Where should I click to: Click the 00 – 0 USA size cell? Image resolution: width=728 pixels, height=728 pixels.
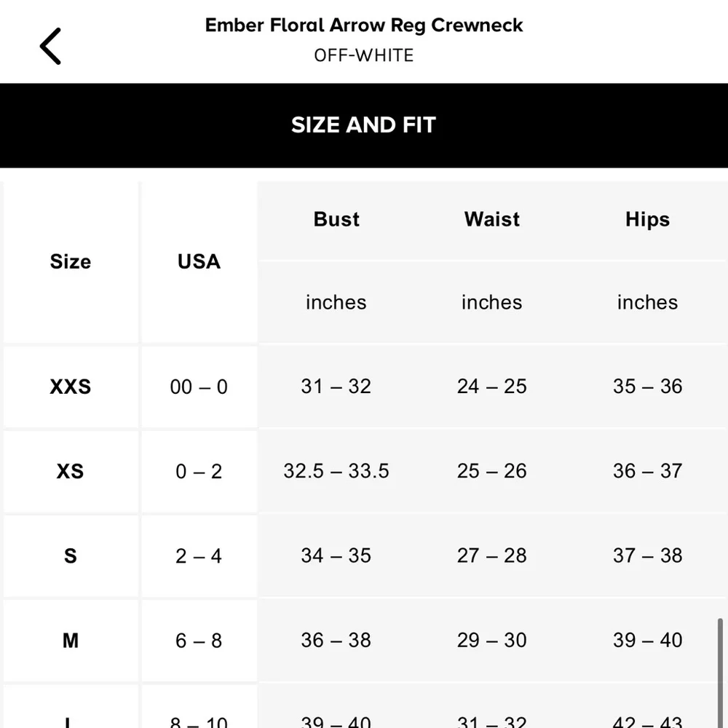pos(199,387)
